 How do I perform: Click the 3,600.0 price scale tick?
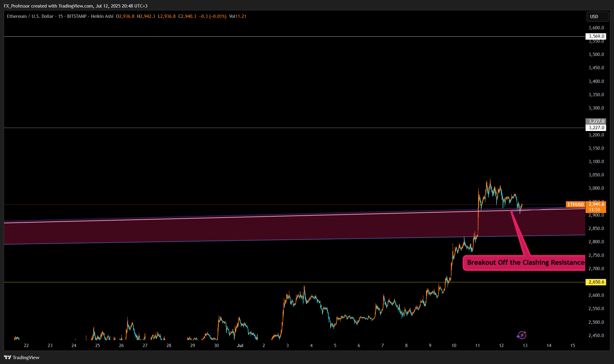point(596,28)
